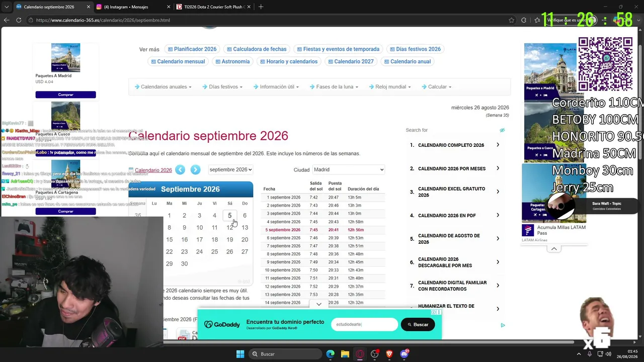Open Calendario 2027 link
The width and height of the screenshot is (644, 362).
[x=351, y=62]
